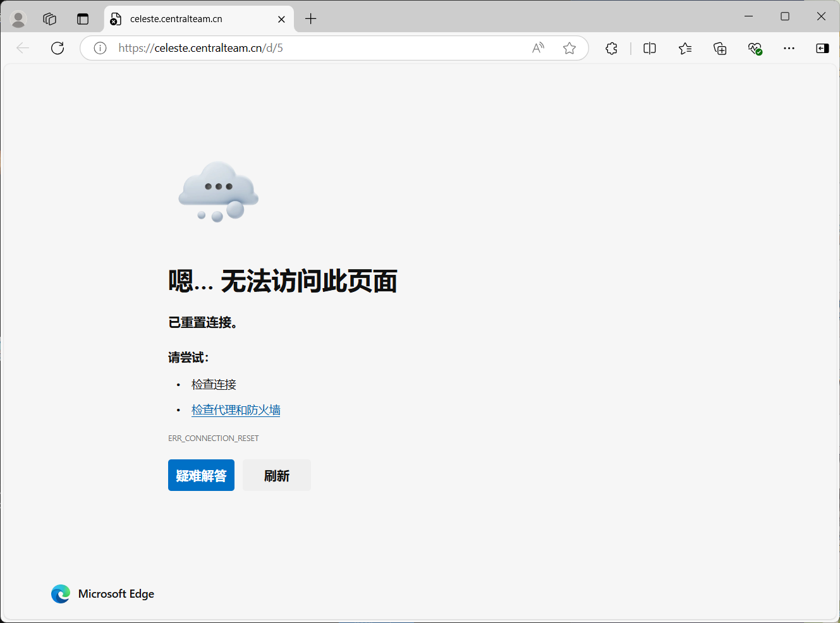This screenshot has height=623, width=840.
Task: Toggle split screen view
Action: (649, 48)
